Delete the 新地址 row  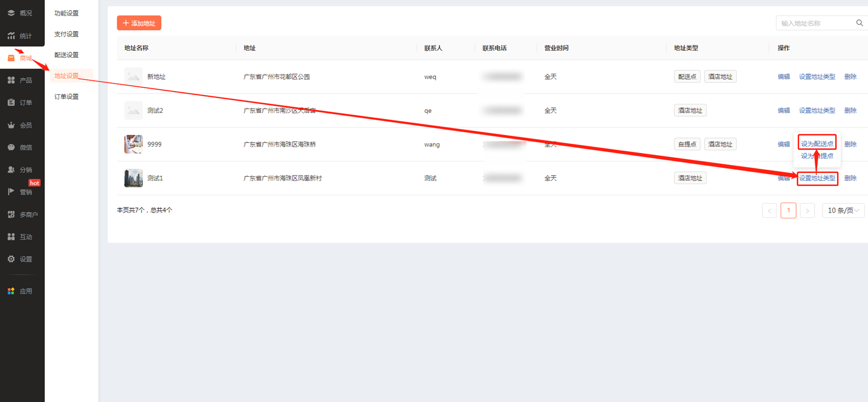851,77
